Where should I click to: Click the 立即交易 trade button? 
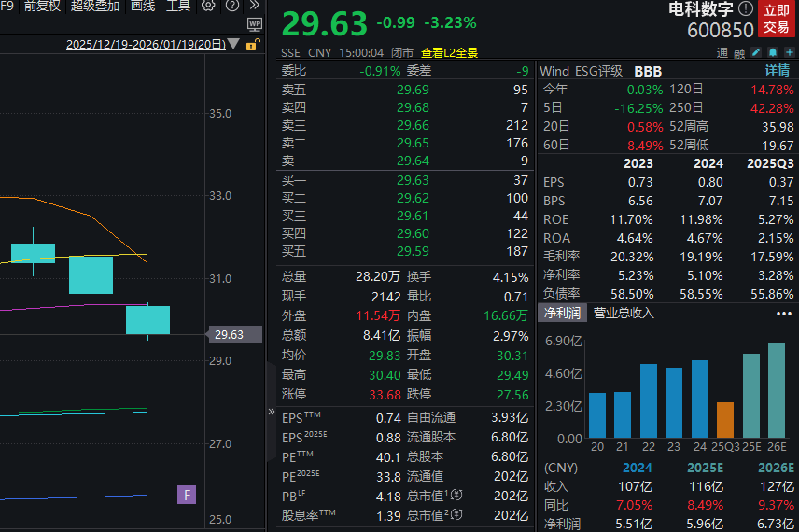(776, 19)
